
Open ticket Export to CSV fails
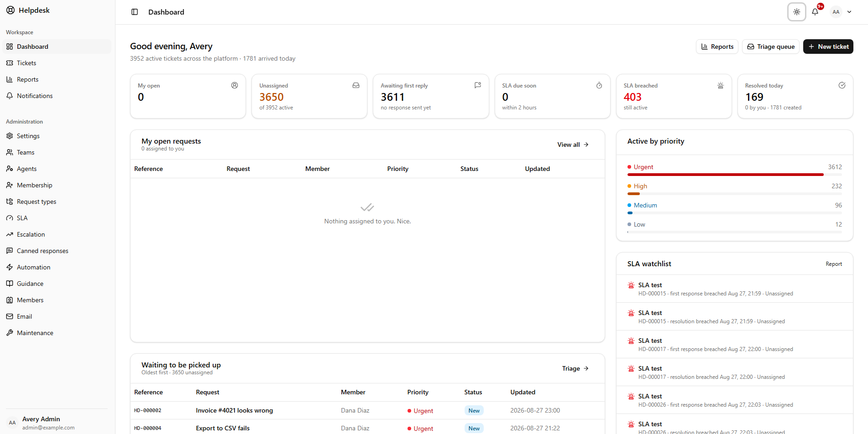pos(223,428)
